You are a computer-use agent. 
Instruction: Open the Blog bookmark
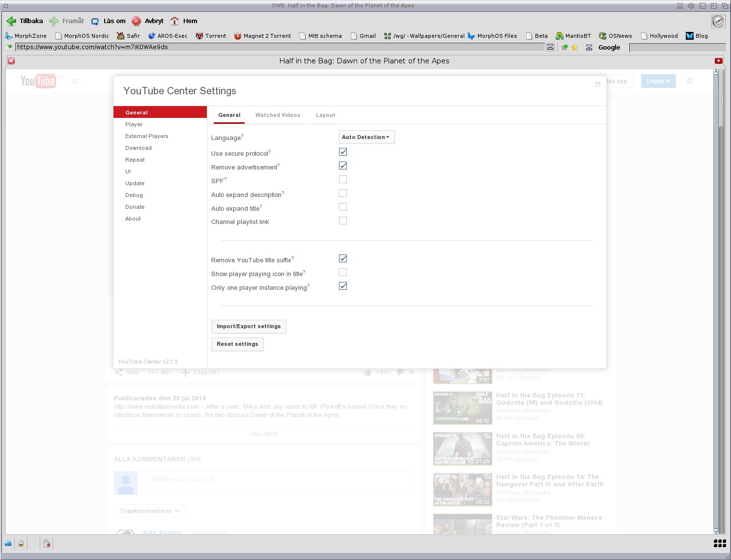[x=697, y=36]
